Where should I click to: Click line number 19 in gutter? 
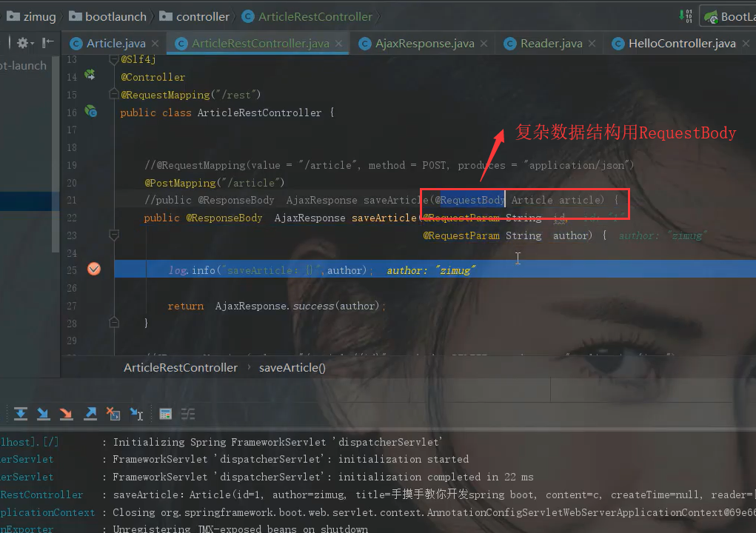(x=71, y=165)
